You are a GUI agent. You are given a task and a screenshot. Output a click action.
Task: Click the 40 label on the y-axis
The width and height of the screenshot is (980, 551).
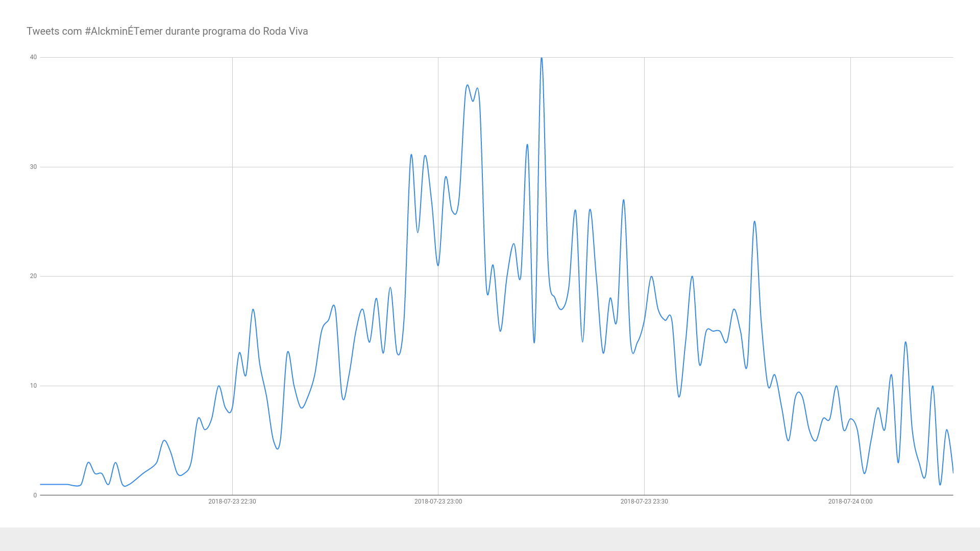34,57
